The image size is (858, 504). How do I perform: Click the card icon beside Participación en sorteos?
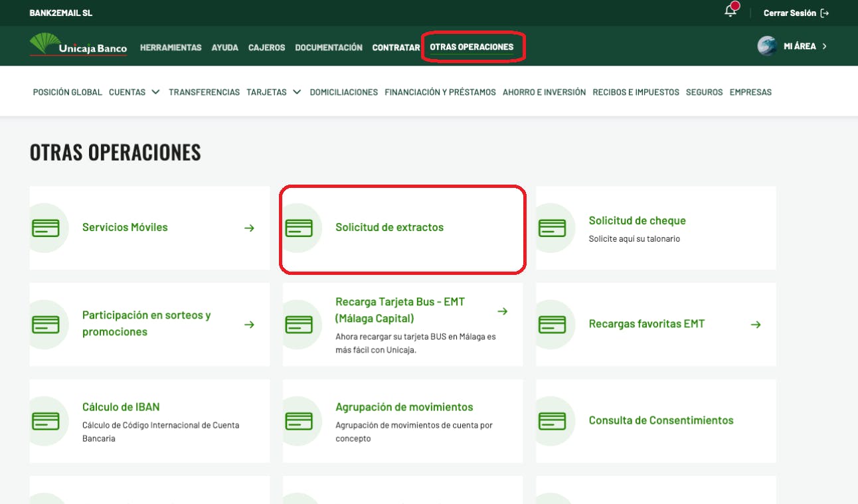pyautogui.click(x=46, y=325)
